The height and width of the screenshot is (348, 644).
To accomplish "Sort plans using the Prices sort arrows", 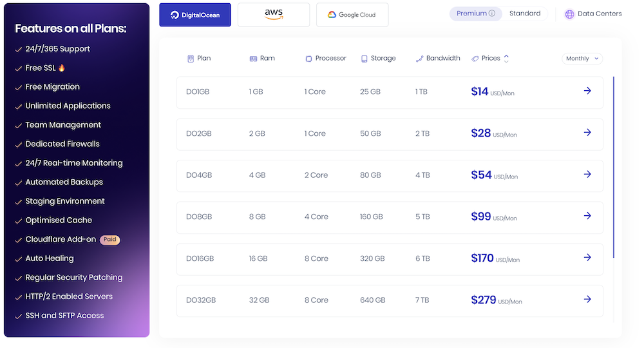I will pyautogui.click(x=506, y=59).
